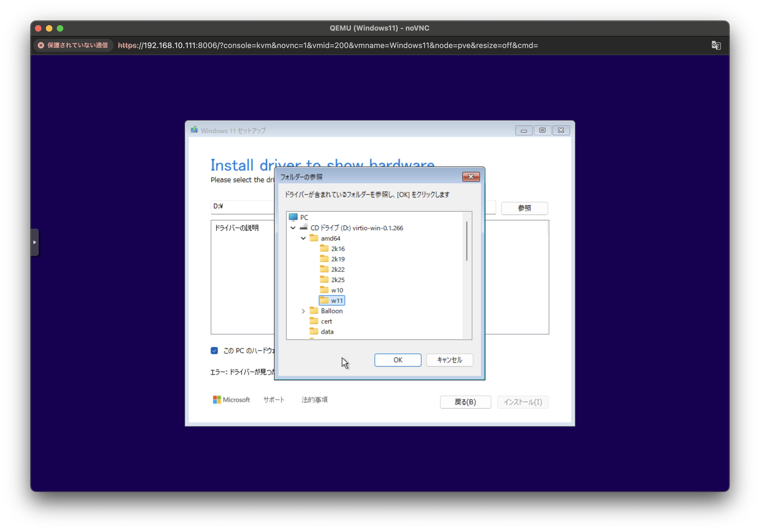This screenshot has width=760, height=532.
Task: Collapse the CD drive D: tree node
Action: (293, 228)
